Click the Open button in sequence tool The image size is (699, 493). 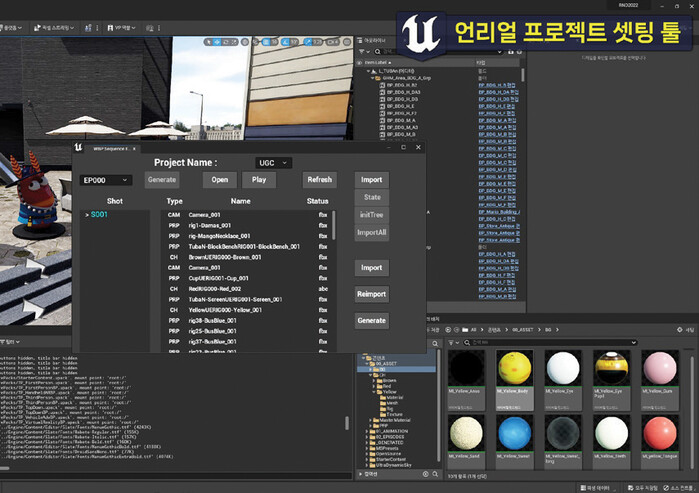220,180
